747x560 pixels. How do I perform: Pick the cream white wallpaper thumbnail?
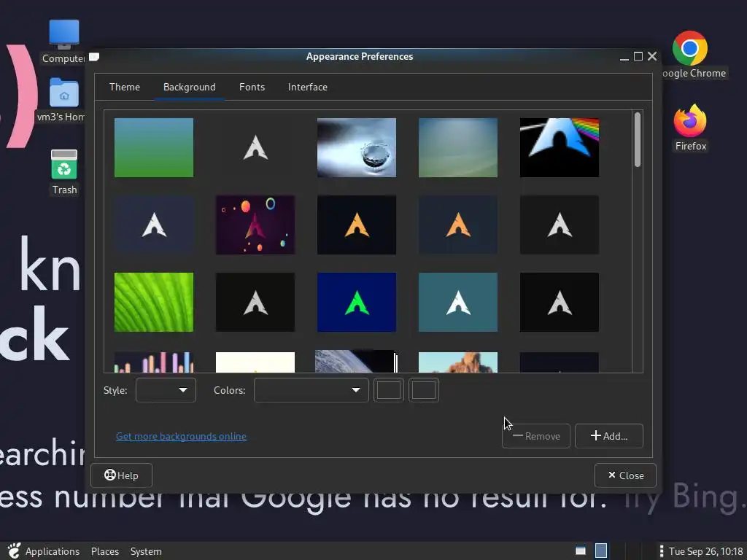255,362
